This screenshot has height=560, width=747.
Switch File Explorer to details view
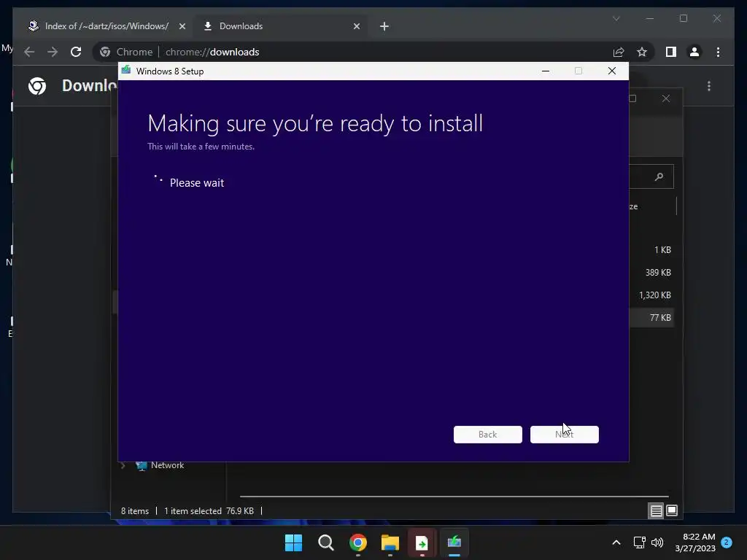coord(656,511)
